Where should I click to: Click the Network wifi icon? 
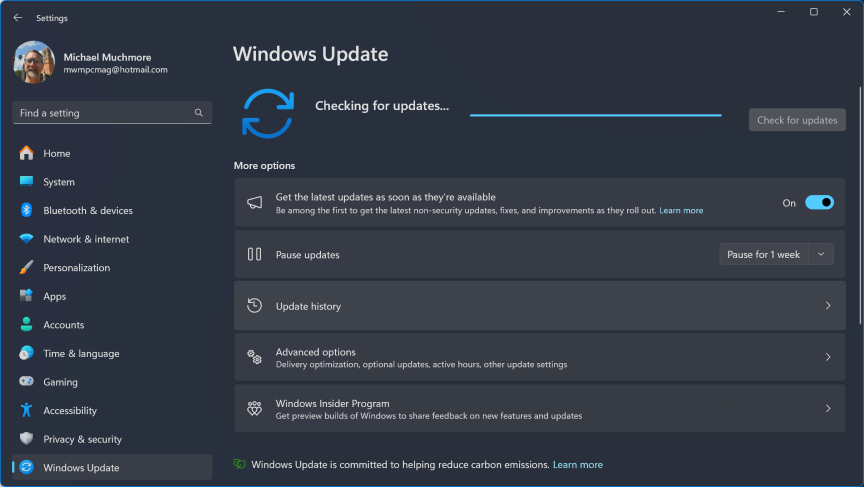click(26, 239)
